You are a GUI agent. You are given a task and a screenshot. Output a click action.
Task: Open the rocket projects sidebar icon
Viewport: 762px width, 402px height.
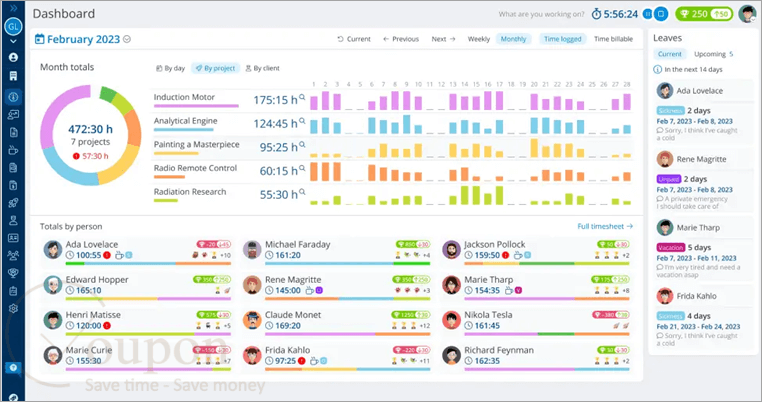[13, 203]
